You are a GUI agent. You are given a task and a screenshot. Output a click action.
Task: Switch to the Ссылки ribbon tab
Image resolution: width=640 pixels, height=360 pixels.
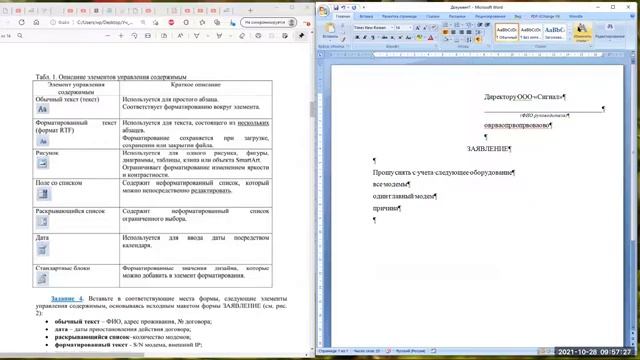(x=433, y=16)
